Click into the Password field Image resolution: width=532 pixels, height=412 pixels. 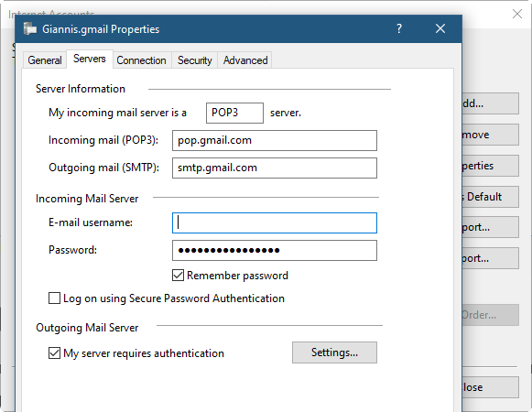coord(275,251)
